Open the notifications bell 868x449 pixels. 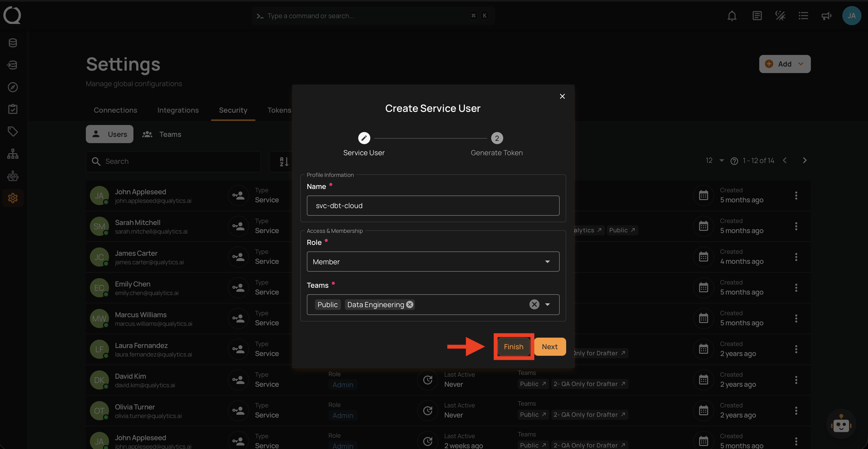click(x=732, y=16)
